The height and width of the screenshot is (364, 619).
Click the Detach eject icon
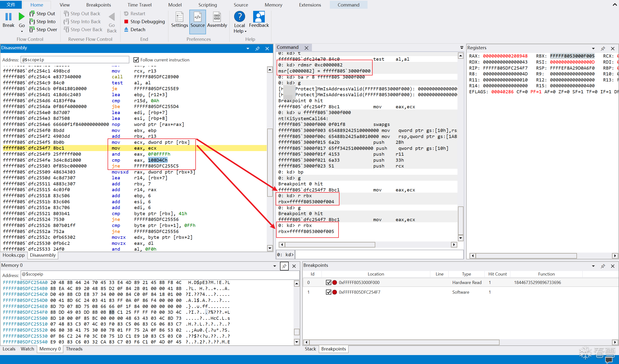[x=126, y=29]
